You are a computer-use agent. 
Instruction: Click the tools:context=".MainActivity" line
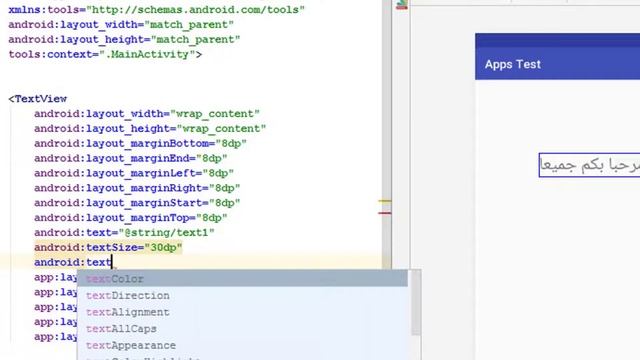pos(105,54)
